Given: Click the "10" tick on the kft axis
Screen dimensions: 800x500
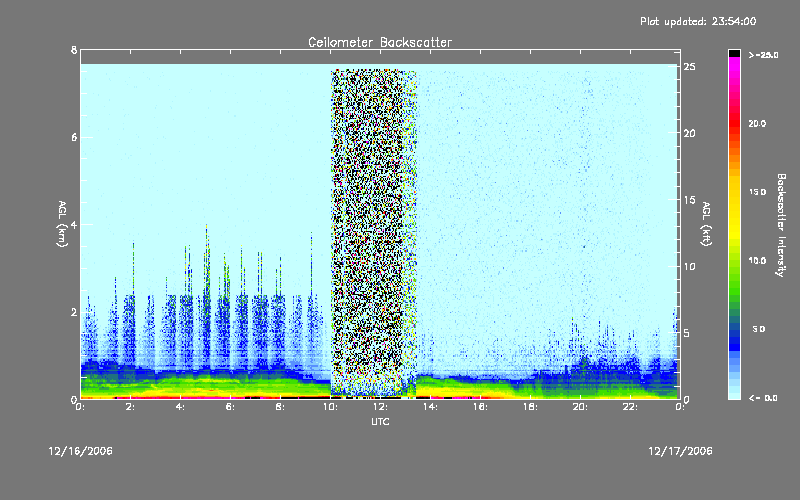Looking at the screenshot, I should (x=689, y=266).
